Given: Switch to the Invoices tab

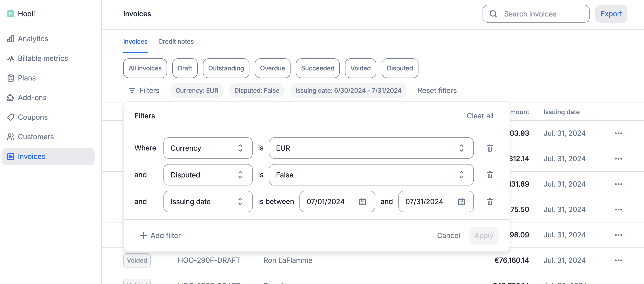Looking at the screenshot, I should pos(135,41).
